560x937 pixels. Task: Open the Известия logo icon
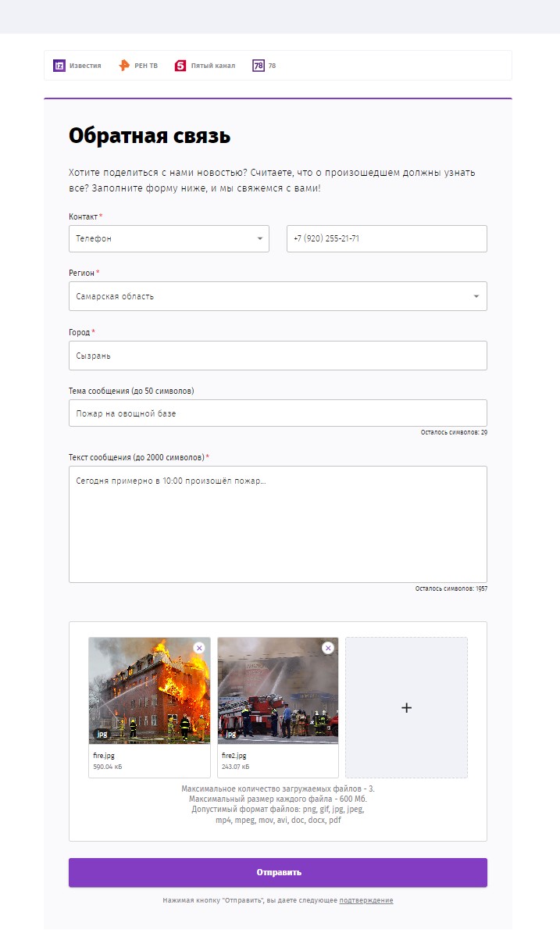[59, 66]
